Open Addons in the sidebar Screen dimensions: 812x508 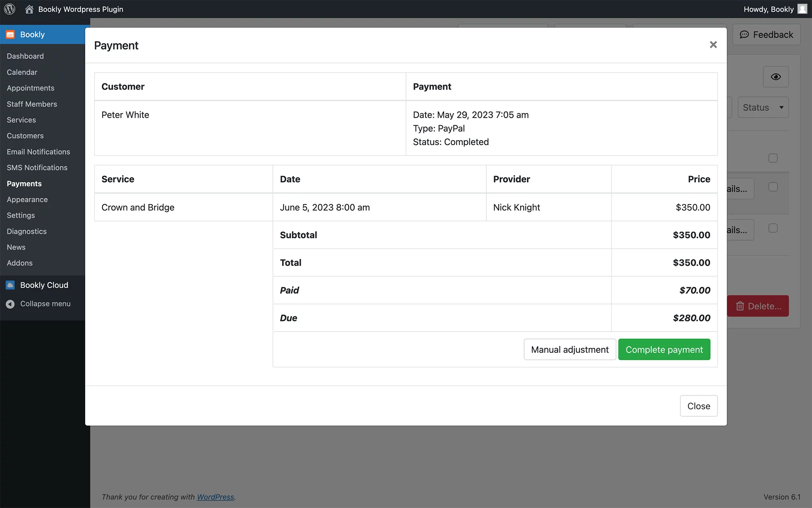click(x=19, y=263)
